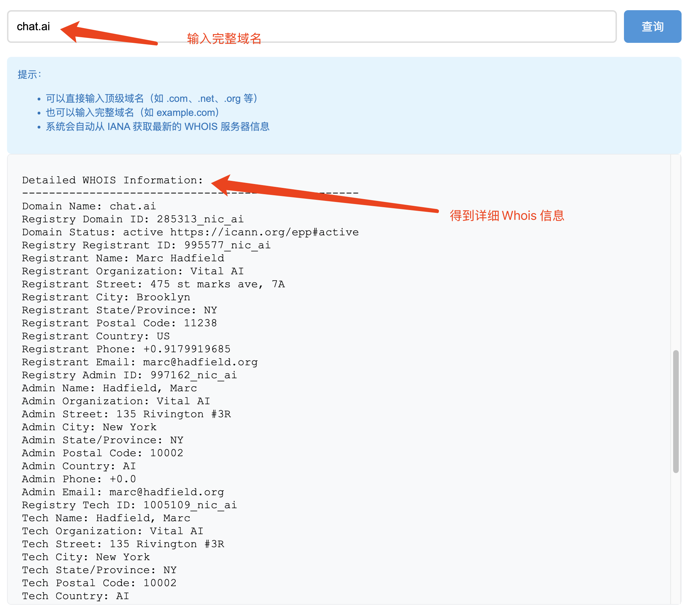690x616 pixels.
Task: Click 'Registrant Street: 475 st marks ave' line
Action: tap(153, 284)
